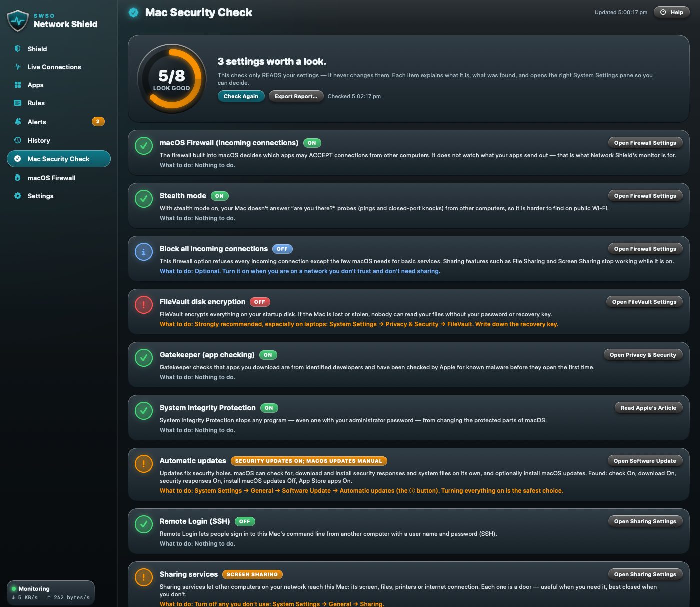Click Check Again button
The width and height of the screenshot is (700, 607).
(241, 96)
